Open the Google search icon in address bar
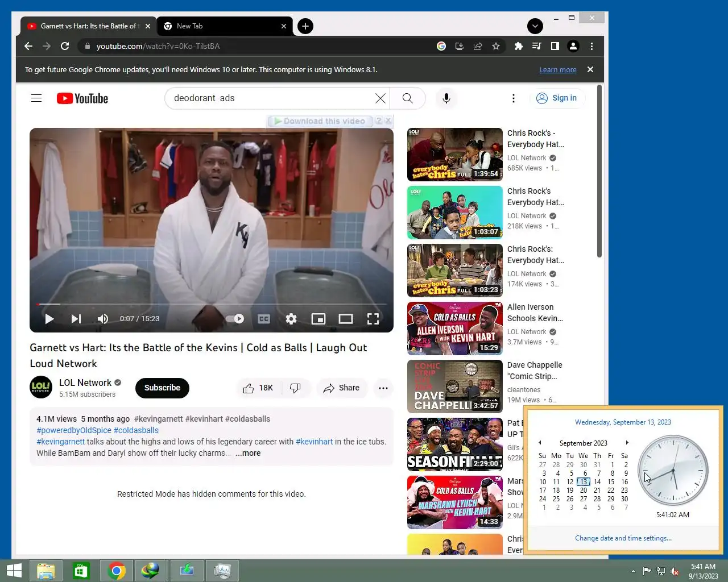Image resolution: width=728 pixels, height=582 pixels. [x=441, y=46]
